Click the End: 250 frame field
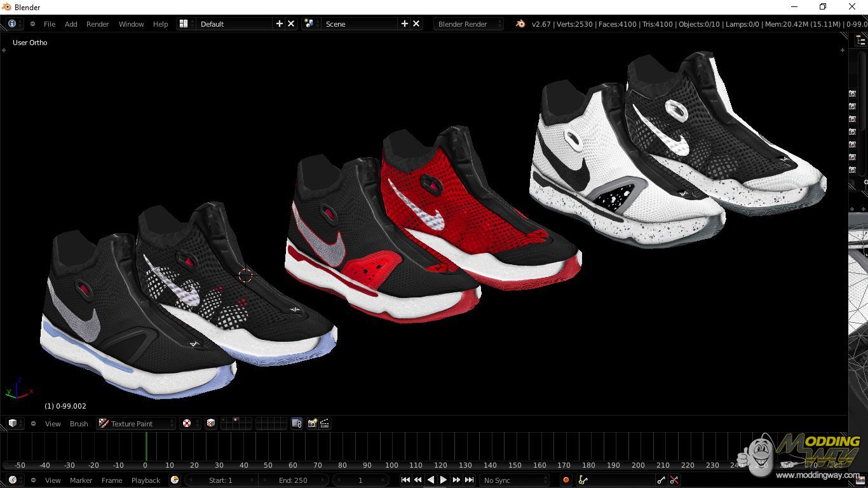 click(293, 480)
